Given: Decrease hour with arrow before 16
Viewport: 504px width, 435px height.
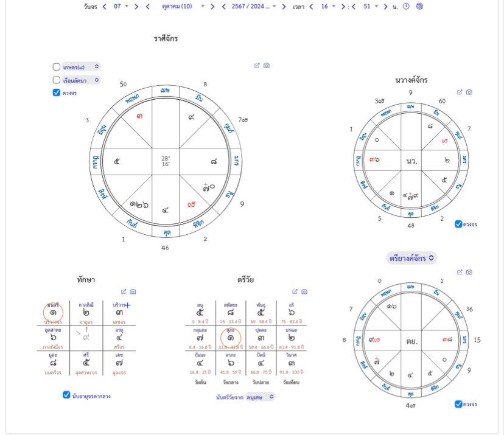Looking at the screenshot, I should coord(311,7).
